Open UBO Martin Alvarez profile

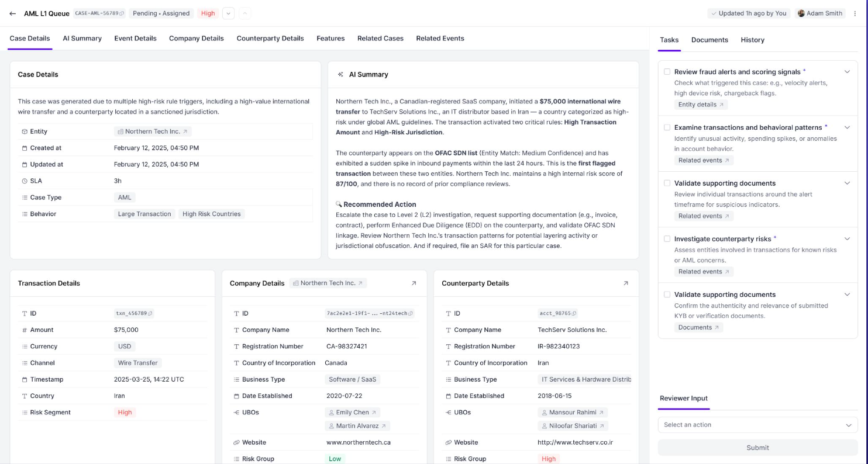pos(357,426)
